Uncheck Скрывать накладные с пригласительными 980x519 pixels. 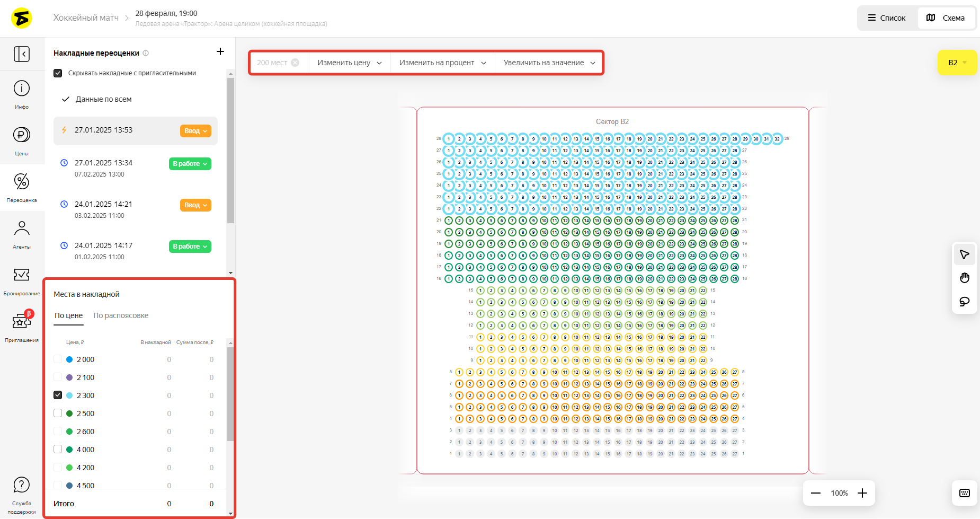pyautogui.click(x=58, y=73)
